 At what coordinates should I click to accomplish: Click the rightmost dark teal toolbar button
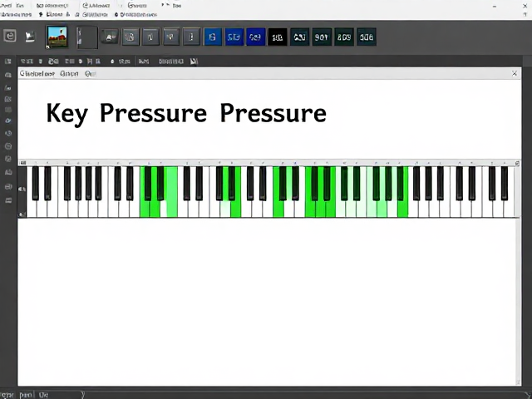coord(367,37)
